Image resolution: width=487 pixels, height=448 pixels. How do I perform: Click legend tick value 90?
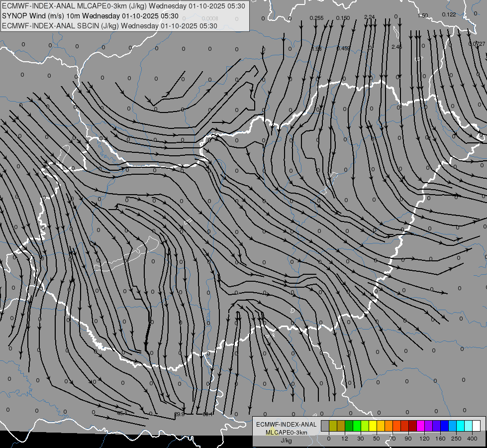408,439
